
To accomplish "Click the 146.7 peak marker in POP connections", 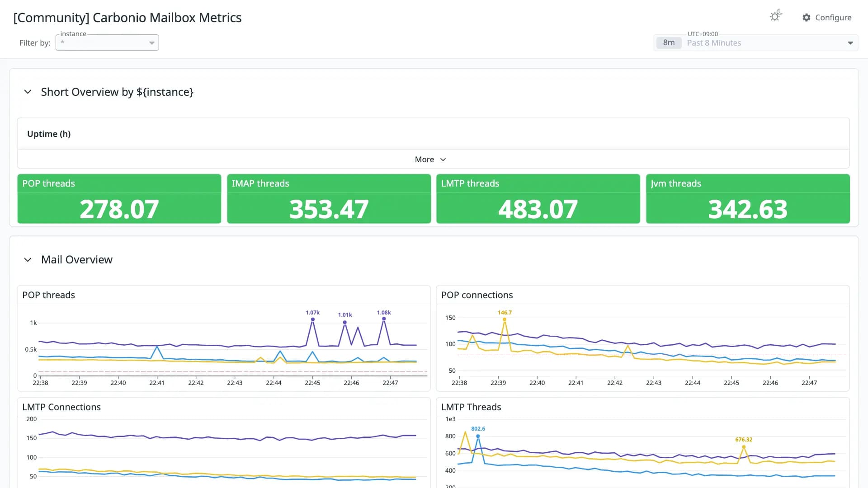I will (505, 319).
